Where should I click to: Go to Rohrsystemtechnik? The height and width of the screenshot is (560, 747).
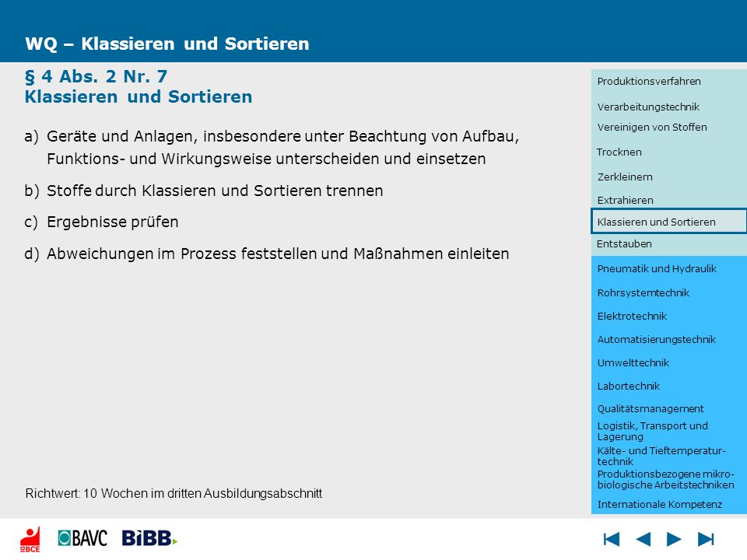point(644,293)
